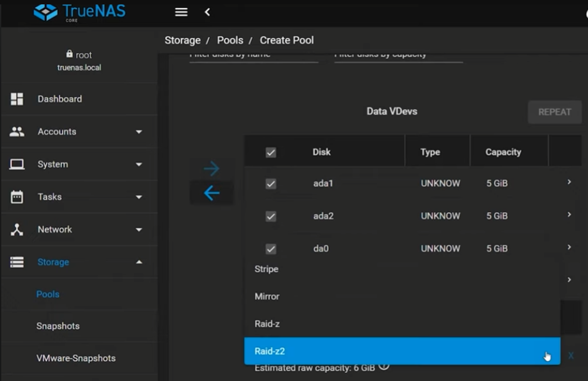Image resolution: width=588 pixels, height=381 pixels.
Task: Select Stripe layout option
Action: (x=402, y=269)
